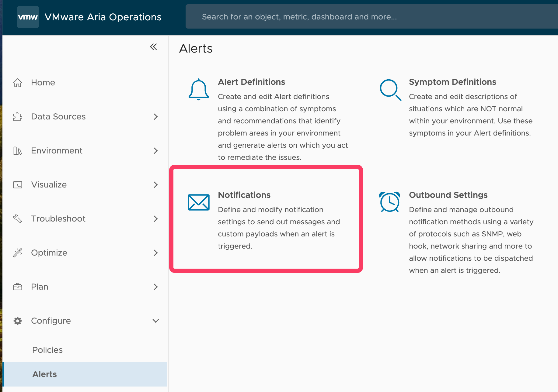This screenshot has height=392, width=558.
Task: Click the Symptom Definitions magnifier icon
Action: tap(390, 90)
